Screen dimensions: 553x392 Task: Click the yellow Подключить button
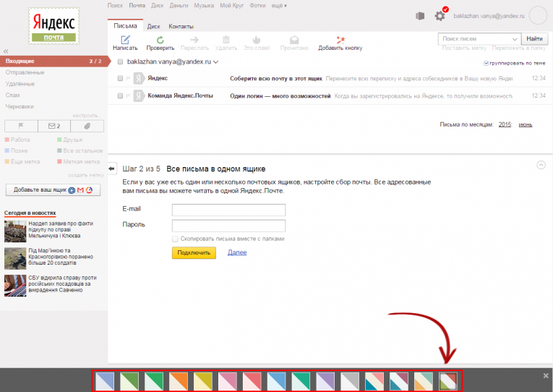194,252
